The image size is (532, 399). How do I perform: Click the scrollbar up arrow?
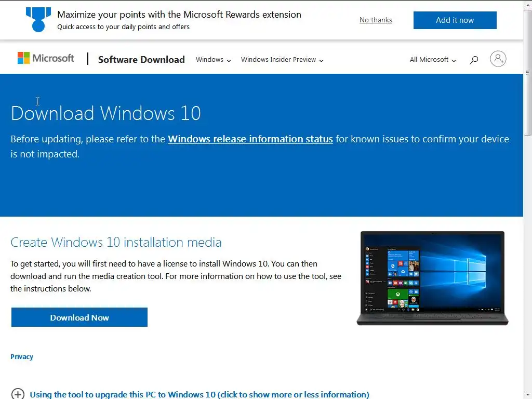(528, 4)
